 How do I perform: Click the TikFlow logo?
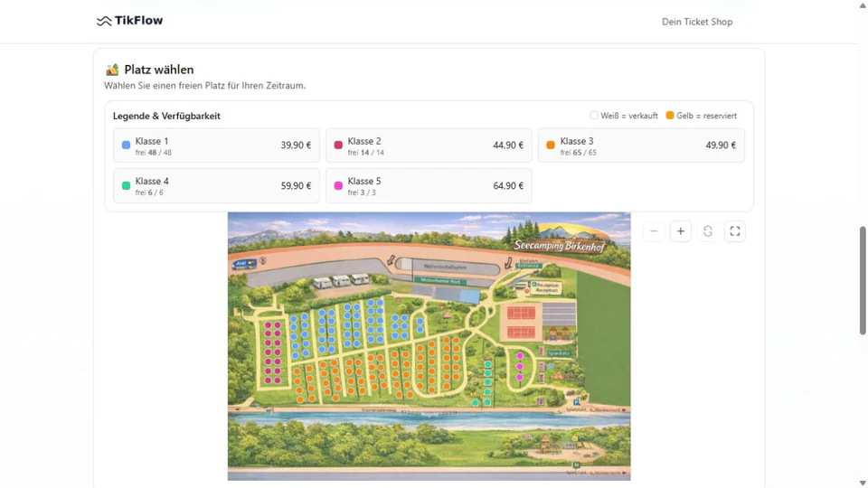coord(129,21)
